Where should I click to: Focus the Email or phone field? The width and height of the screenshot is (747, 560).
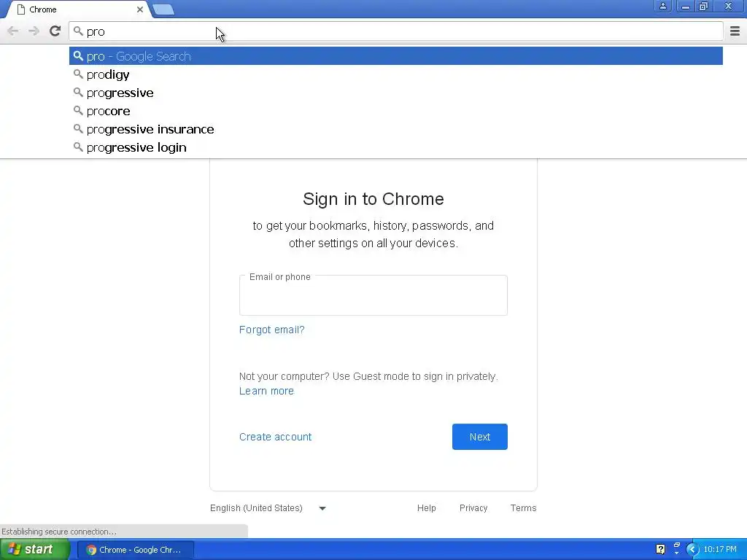373,295
